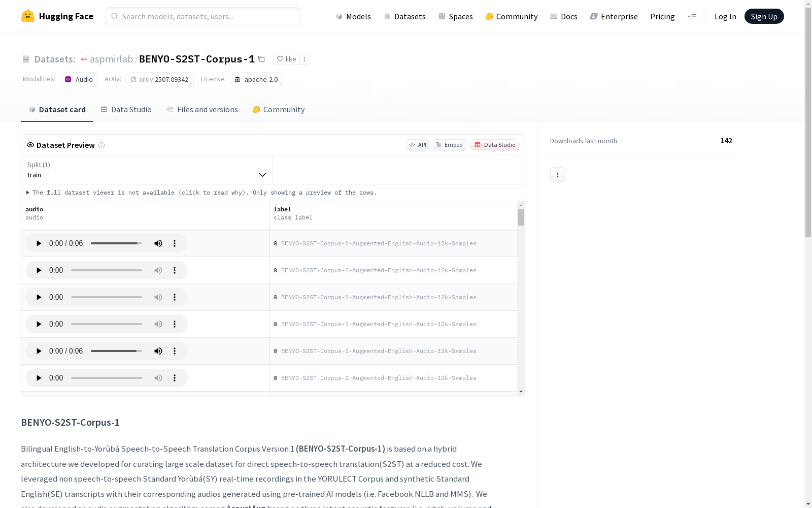
Task: Focus the search models, datasets, users field
Action: pos(203,16)
